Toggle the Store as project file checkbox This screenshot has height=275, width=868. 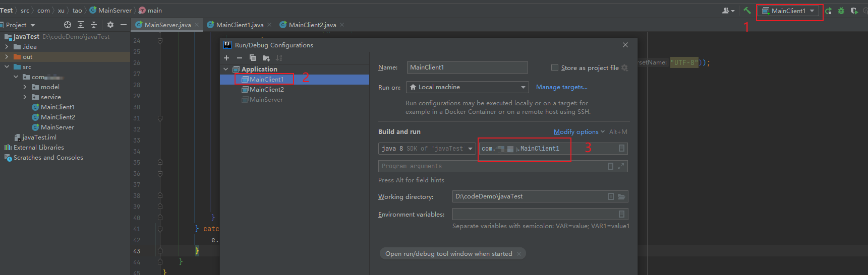click(x=555, y=67)
